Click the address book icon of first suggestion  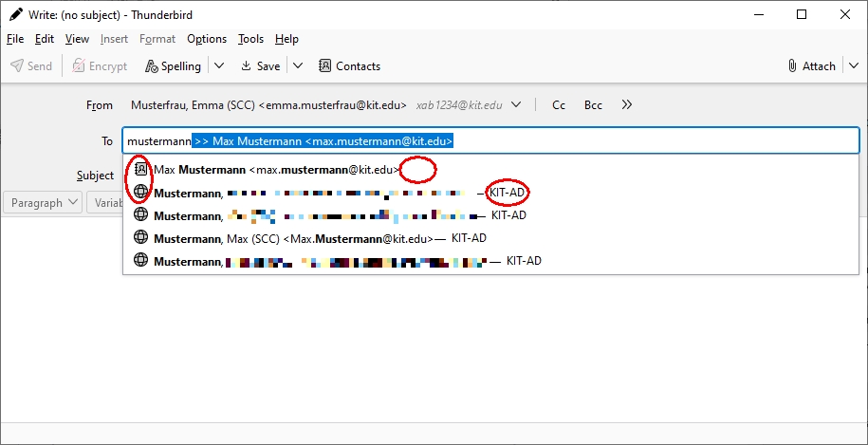[141, 169]
